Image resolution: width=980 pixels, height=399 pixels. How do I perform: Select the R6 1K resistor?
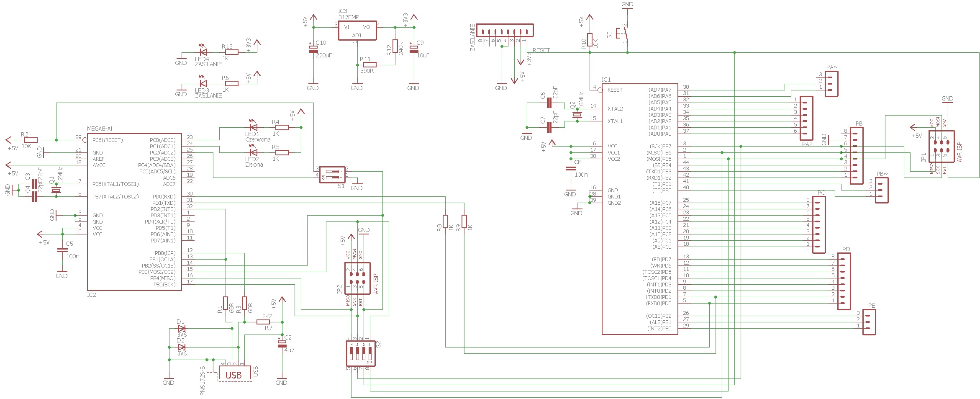232,84
